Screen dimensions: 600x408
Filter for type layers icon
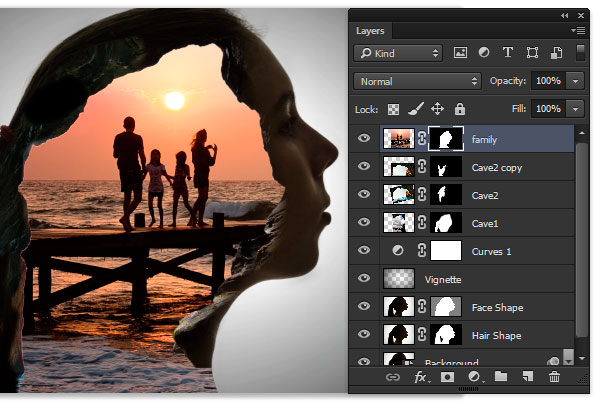click(508, 52)
